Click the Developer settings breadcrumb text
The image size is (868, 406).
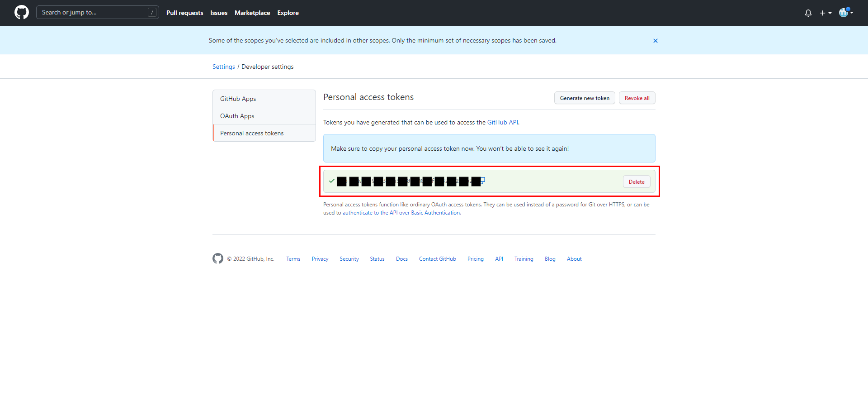[268, 67]
